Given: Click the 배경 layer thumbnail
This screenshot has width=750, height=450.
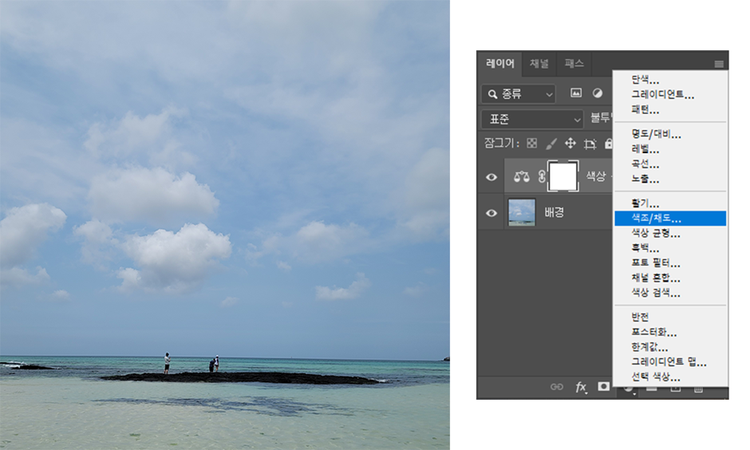Looking at the screenshot, I should 521,213.
